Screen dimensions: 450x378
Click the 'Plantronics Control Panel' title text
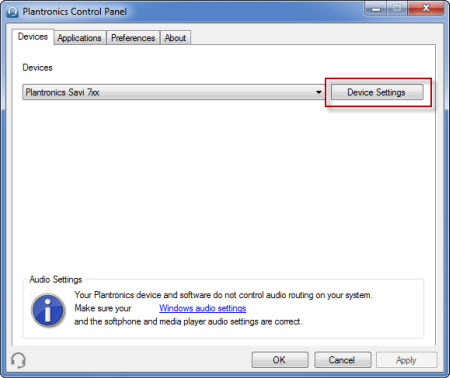[75, 12]
